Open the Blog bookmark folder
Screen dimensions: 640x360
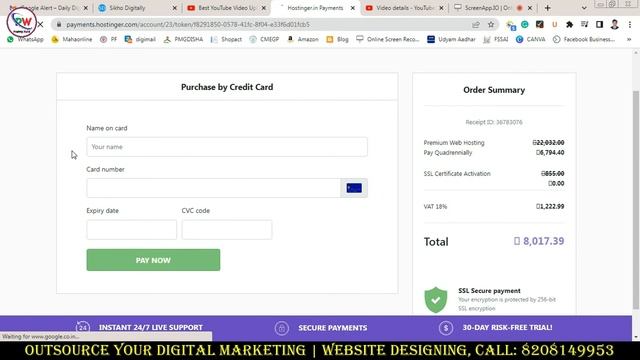pyautogui.click(x=338, y=39)
